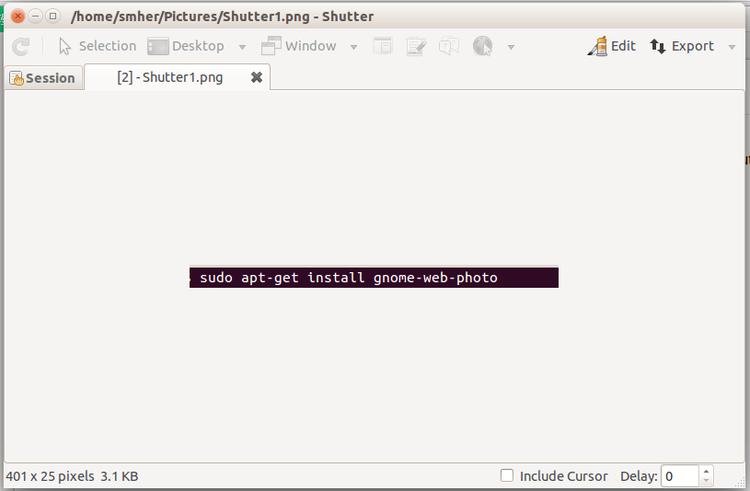The width and height of the screenshot is (750, 491).
Task: Increase the Delay value
Action: click(706, 471)
